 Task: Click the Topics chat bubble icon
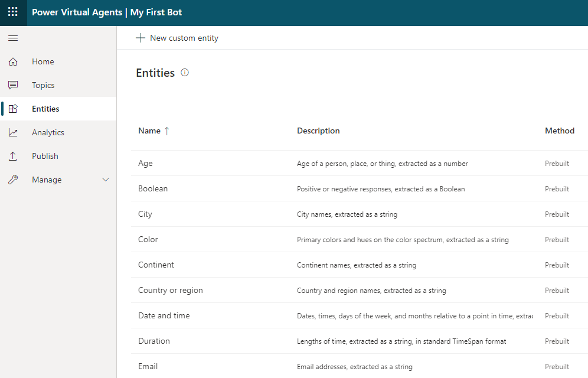pyautogui.click(x=13, y=85)
